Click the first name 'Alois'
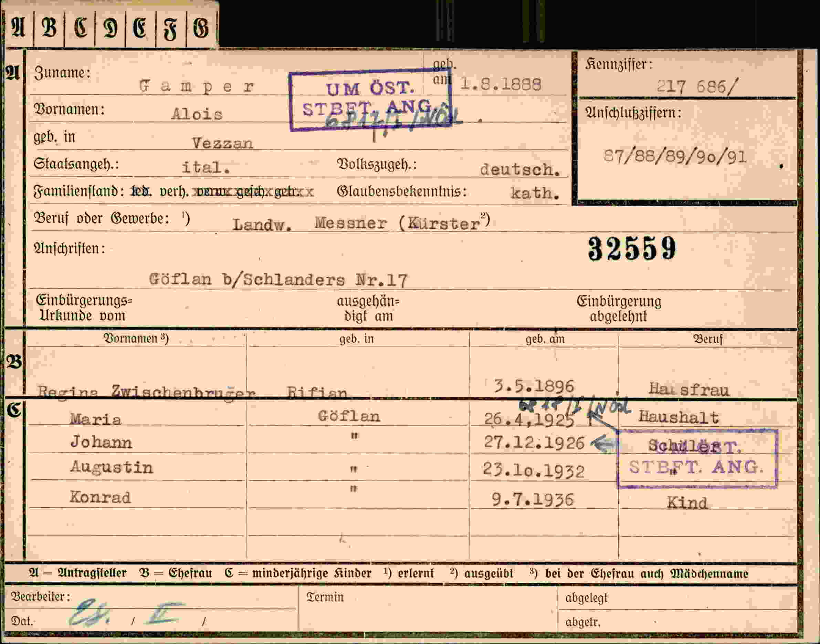 [197, 114]
